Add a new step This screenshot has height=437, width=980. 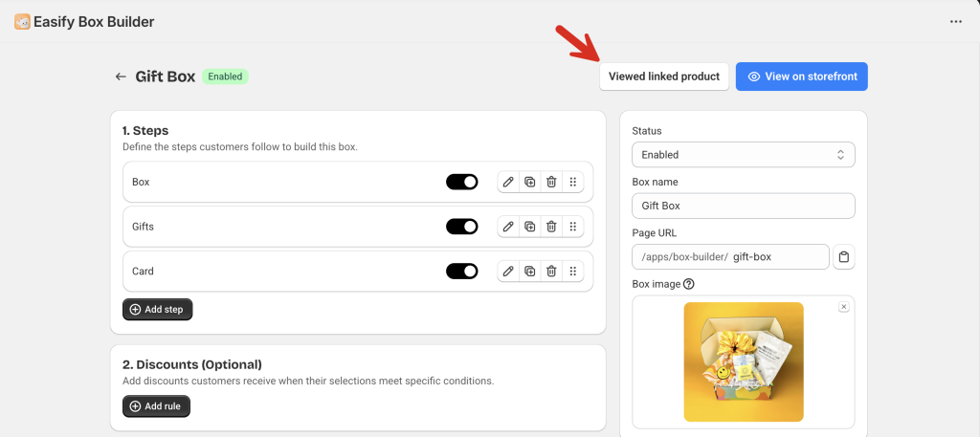tap(158, 309)
